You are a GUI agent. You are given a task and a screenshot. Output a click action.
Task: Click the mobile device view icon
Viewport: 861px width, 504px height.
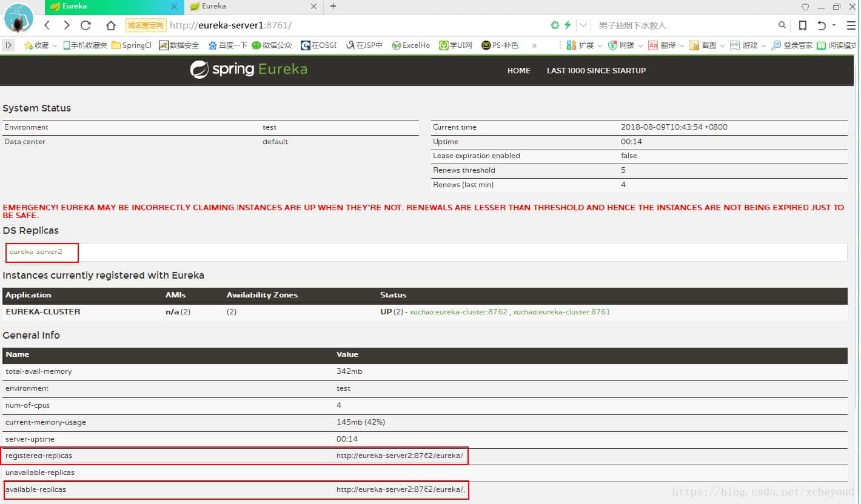point(802,25)
